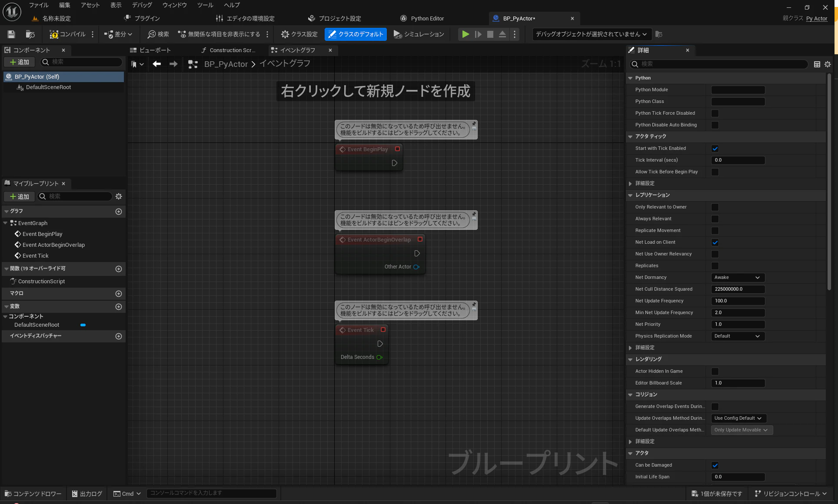Click 1個が未保存です unsaved indicator
838x504 pixels.
coord(717,494)
